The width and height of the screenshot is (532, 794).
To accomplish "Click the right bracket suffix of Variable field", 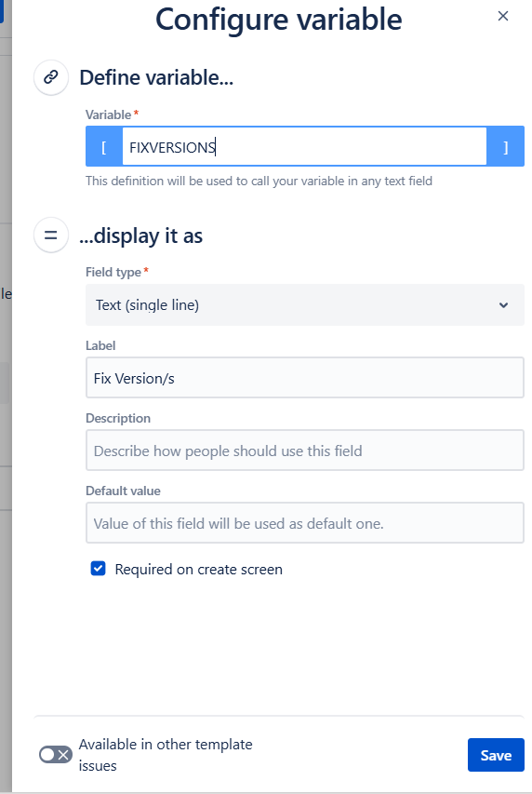I will (505, 147).
